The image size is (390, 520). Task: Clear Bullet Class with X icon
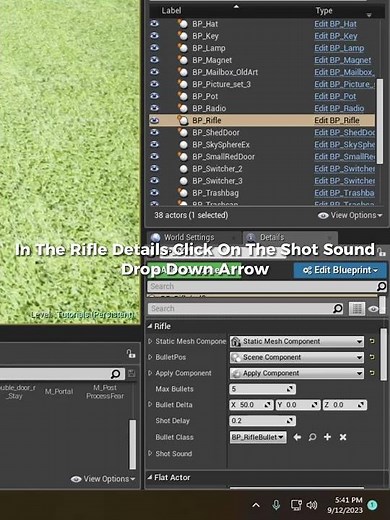[343, 437]
